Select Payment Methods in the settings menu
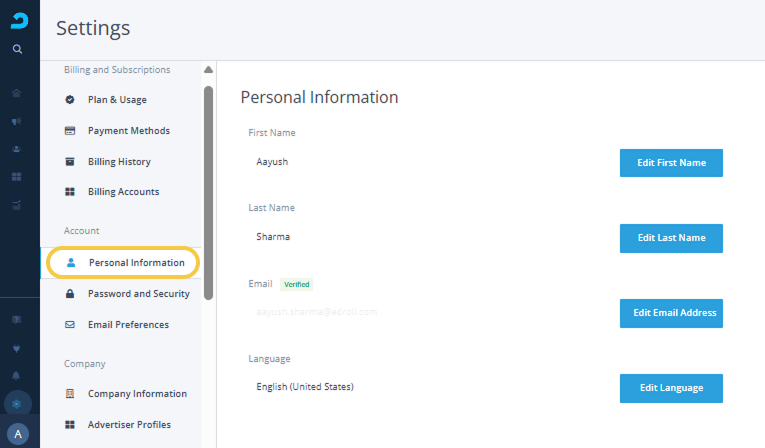765x448 pixels. (x=128, y=131)
